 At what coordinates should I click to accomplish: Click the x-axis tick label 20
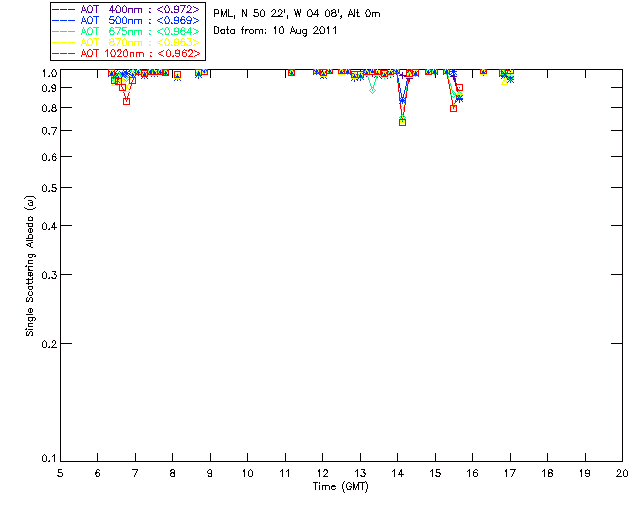[x=622, y=473]
